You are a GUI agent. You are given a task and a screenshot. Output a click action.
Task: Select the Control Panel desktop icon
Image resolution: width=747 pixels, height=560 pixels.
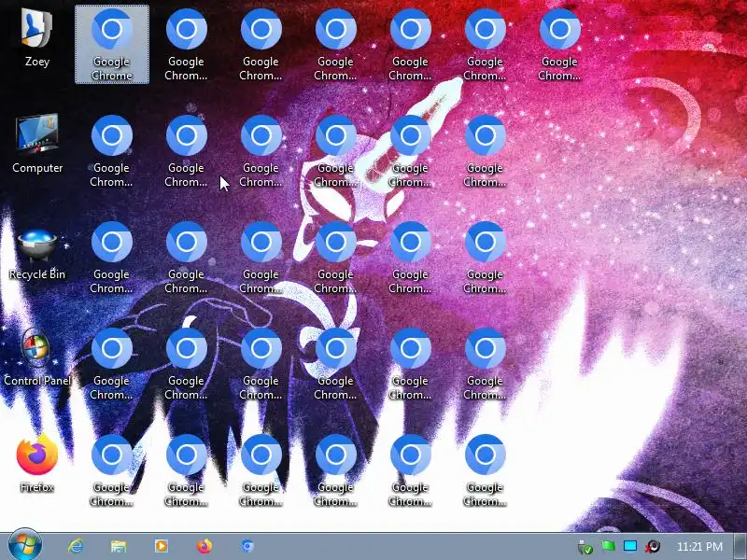click(x=37, y=357)
